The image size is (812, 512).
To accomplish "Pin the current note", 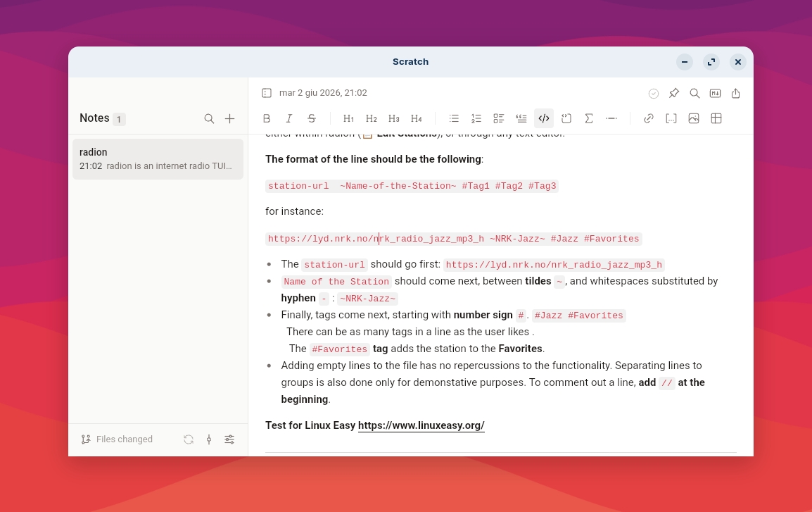I will point(673,93).
